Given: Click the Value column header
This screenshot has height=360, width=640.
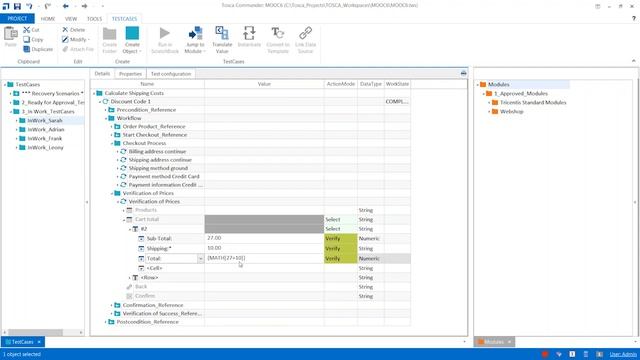Looking at the screenshot, I should click(264, 84).
